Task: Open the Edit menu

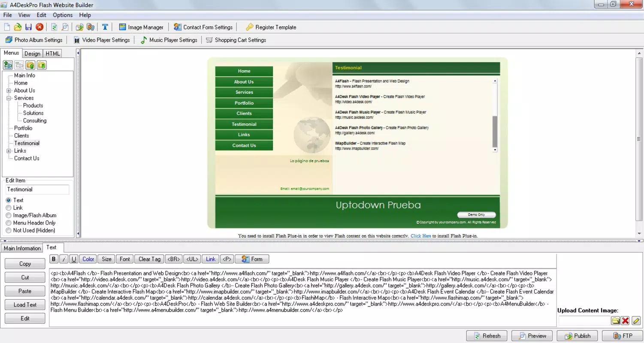Action: click(x=41, y=15)
